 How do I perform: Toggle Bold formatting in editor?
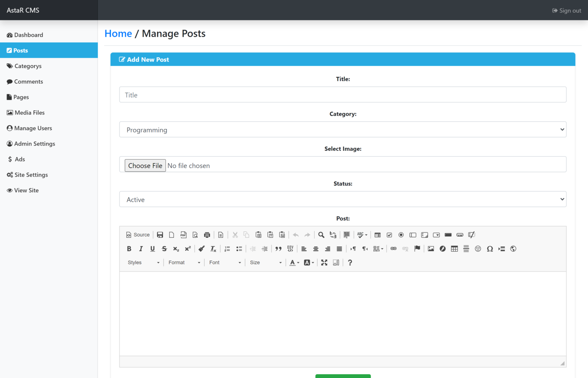(129, 249)
